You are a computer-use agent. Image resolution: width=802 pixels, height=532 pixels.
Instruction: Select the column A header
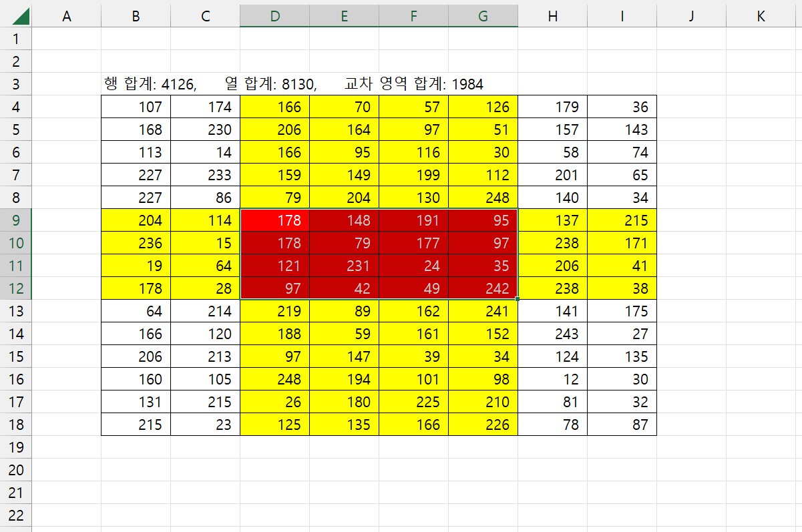(66, 17)
